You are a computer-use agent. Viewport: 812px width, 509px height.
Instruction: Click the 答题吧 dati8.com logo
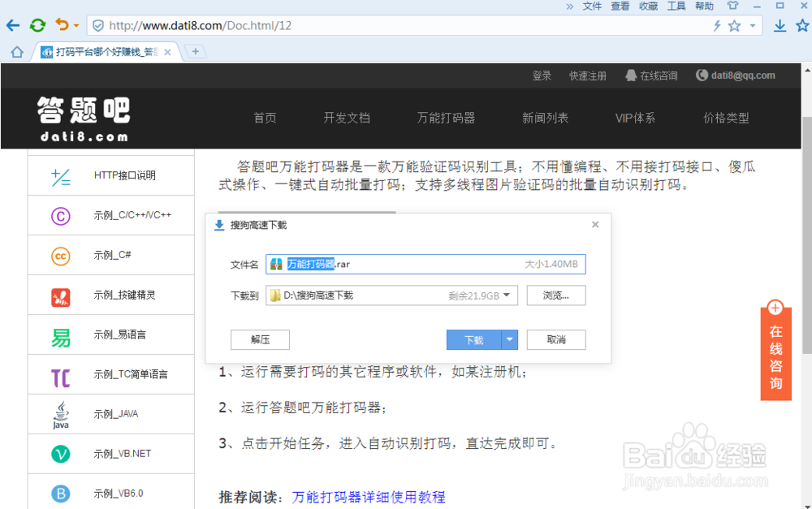(x=84, y=119)
